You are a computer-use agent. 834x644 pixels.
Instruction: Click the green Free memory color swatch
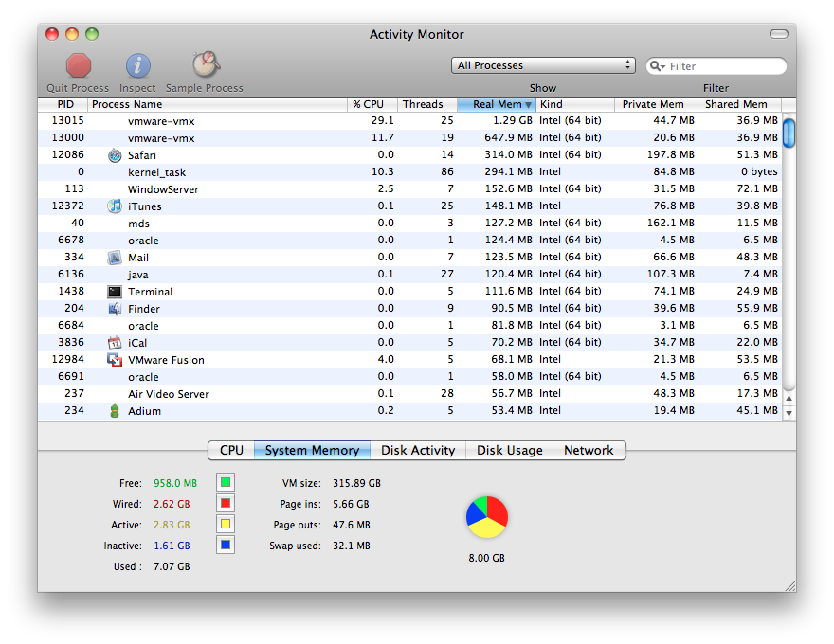(x=226, y=482)
